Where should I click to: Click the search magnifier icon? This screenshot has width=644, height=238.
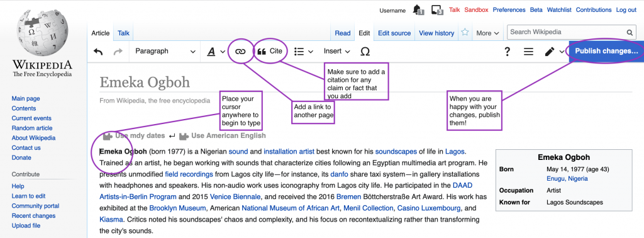pos(630,33)
